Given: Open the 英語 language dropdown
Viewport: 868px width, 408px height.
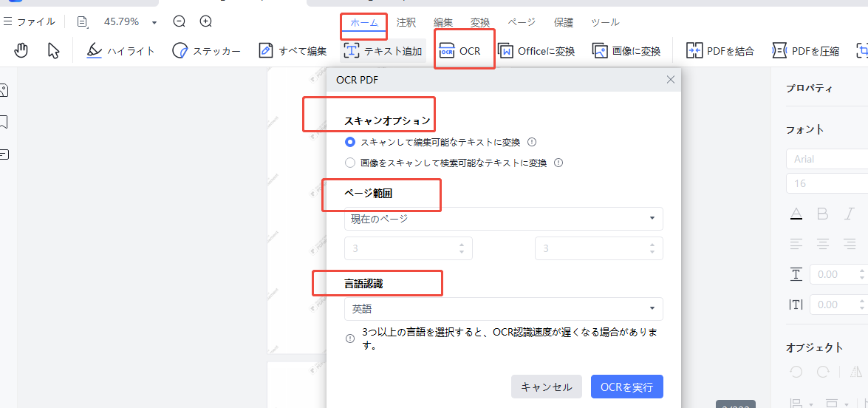Looking at the screenshot, I should [x=504, y=309].
